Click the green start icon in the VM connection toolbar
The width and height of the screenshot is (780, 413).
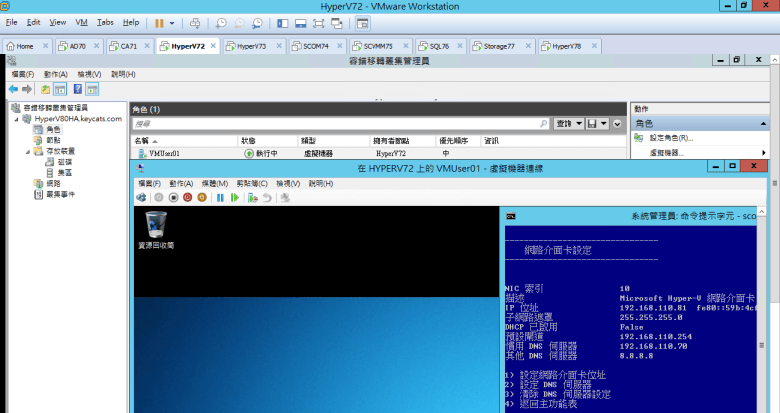[234, 198]
